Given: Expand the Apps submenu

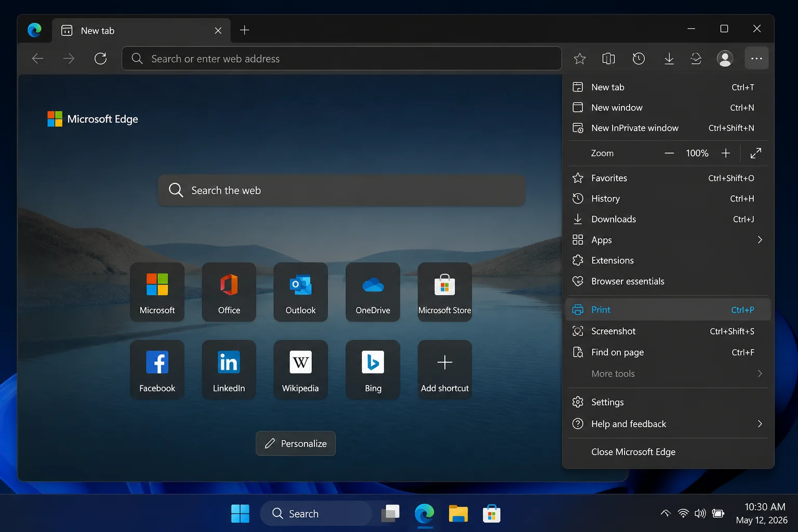Looking at the screenshot, I should point(668,240).
